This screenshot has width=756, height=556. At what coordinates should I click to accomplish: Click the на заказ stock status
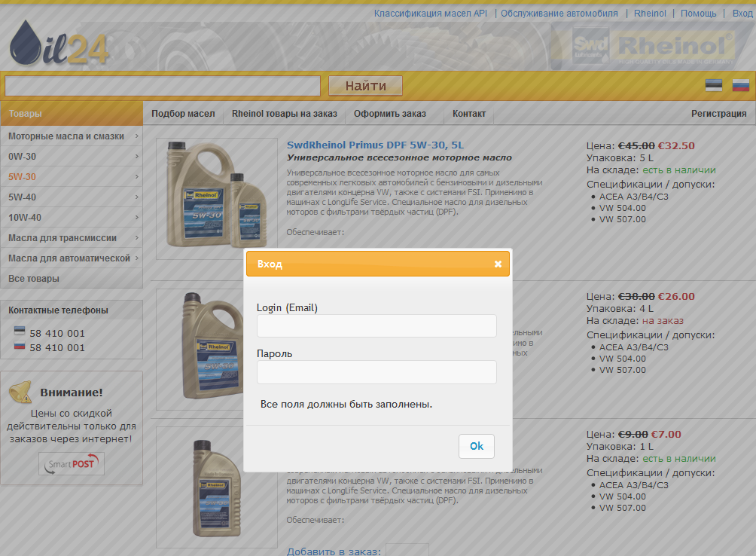(x=663, y=321)
